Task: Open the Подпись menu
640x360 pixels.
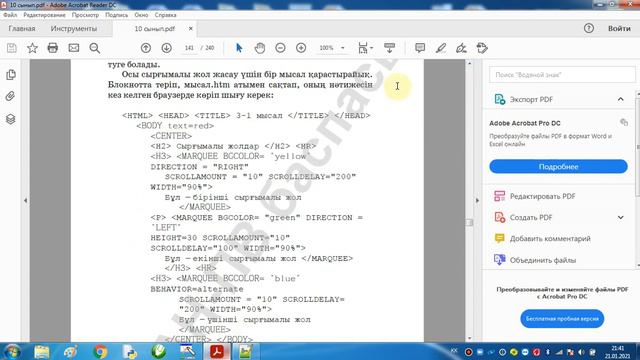Action: 116,15
